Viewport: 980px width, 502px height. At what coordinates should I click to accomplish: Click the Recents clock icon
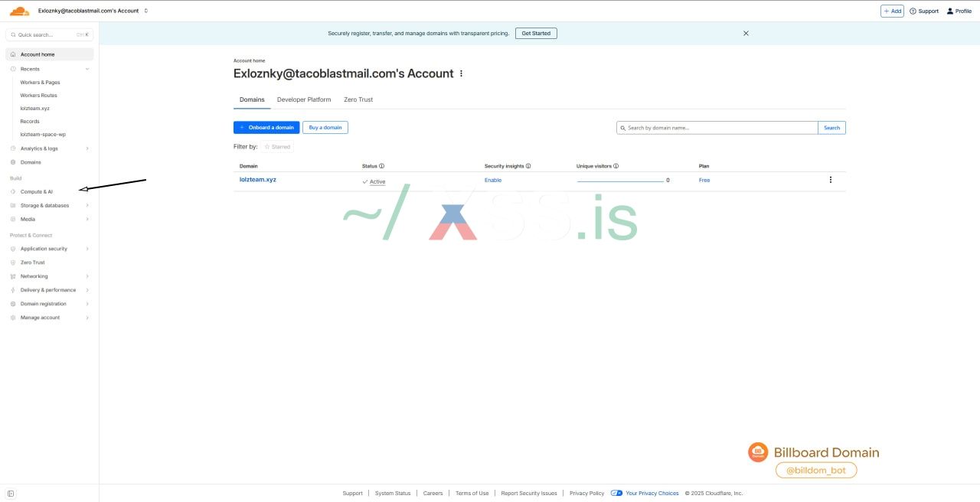(x=13, y=69)
